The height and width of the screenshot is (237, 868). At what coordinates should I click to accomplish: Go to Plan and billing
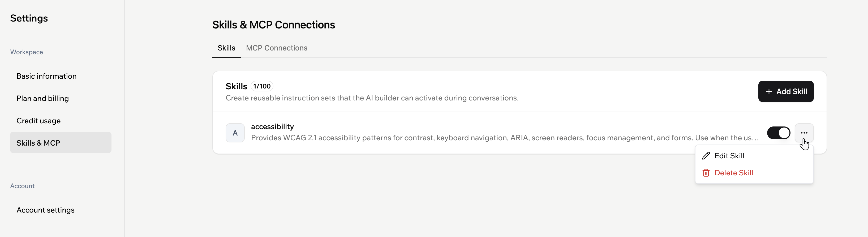(x=42, y=99)
